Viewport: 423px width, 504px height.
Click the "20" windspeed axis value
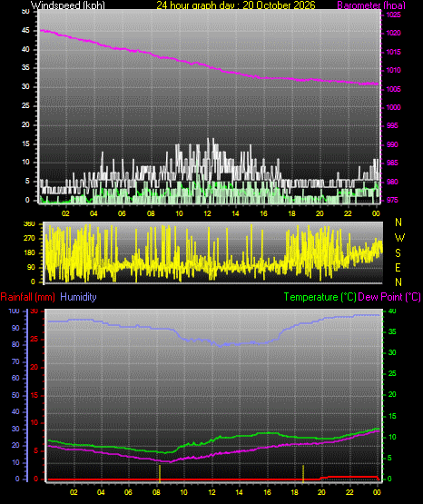(x=25, y=124)
